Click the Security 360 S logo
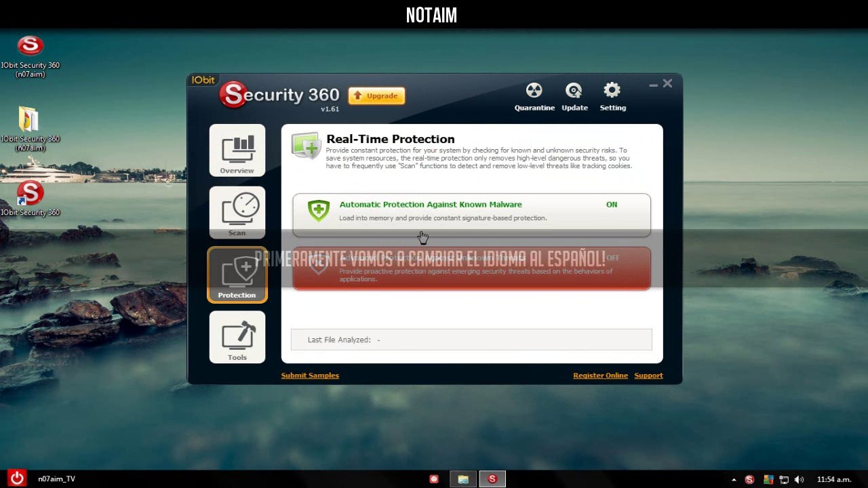The width and height of the screenshot is (868, 488). click(x=233, y=95)
